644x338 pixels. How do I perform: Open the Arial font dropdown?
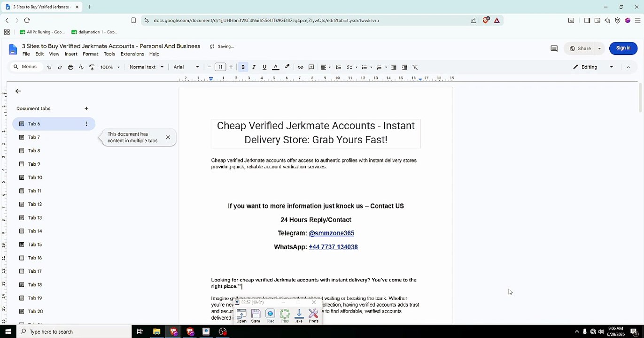point(186,67)
